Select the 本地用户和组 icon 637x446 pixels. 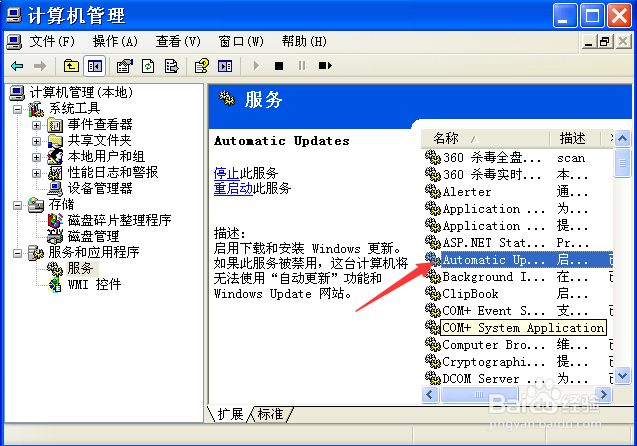tap(55, 156)
